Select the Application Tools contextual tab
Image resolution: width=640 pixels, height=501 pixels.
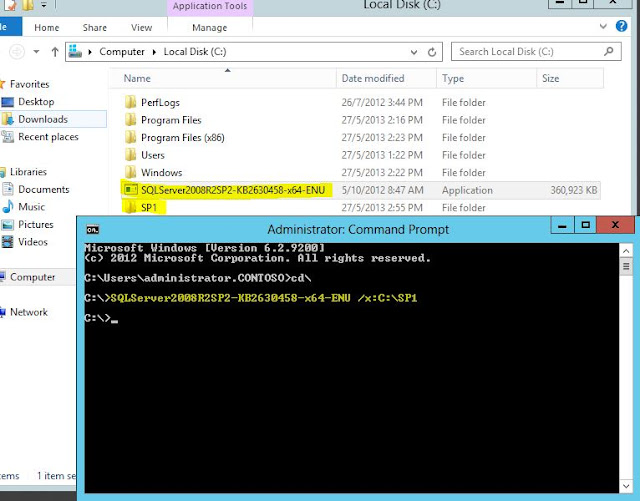(210, 7)
